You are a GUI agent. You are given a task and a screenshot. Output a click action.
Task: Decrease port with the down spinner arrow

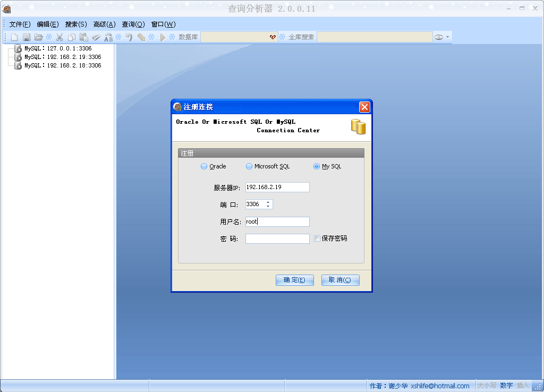(268, 207)
